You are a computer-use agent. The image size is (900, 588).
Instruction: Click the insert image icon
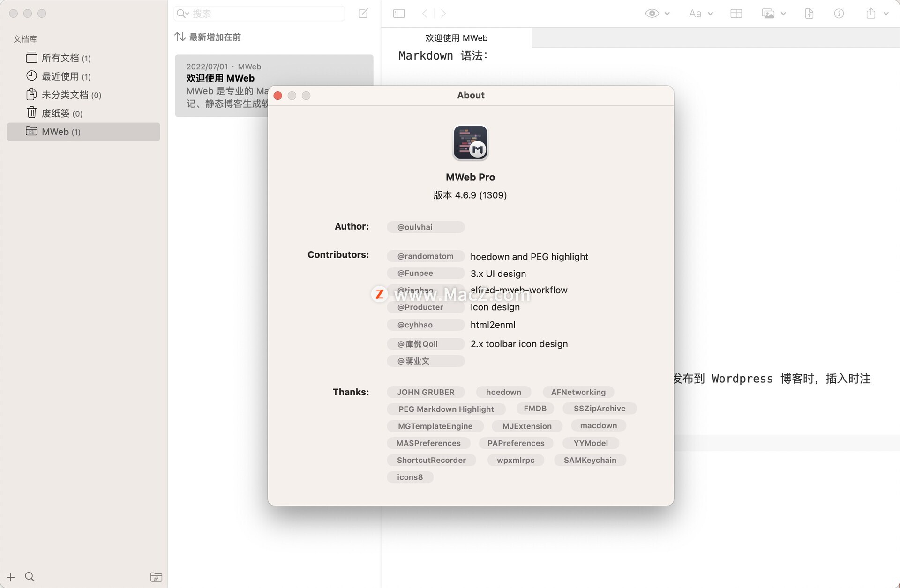click(x=768, y=14)
